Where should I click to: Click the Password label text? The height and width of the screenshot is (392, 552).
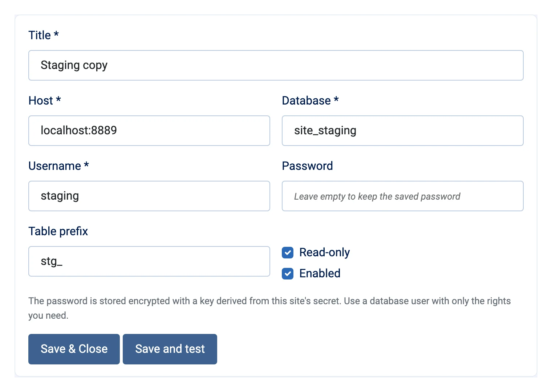[x=308, y=166]
